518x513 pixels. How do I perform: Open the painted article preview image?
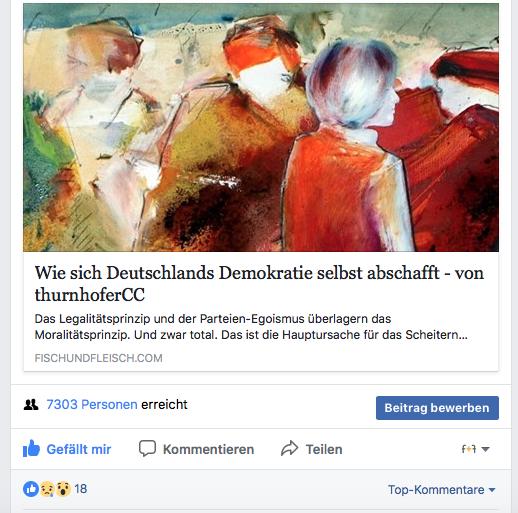point(261,127)
